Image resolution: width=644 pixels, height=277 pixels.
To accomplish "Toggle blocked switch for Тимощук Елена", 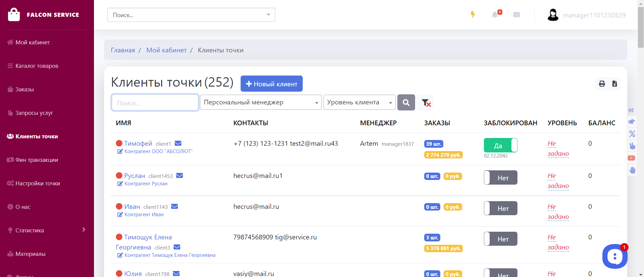I will pyautogui.click(x=500, y=239).
